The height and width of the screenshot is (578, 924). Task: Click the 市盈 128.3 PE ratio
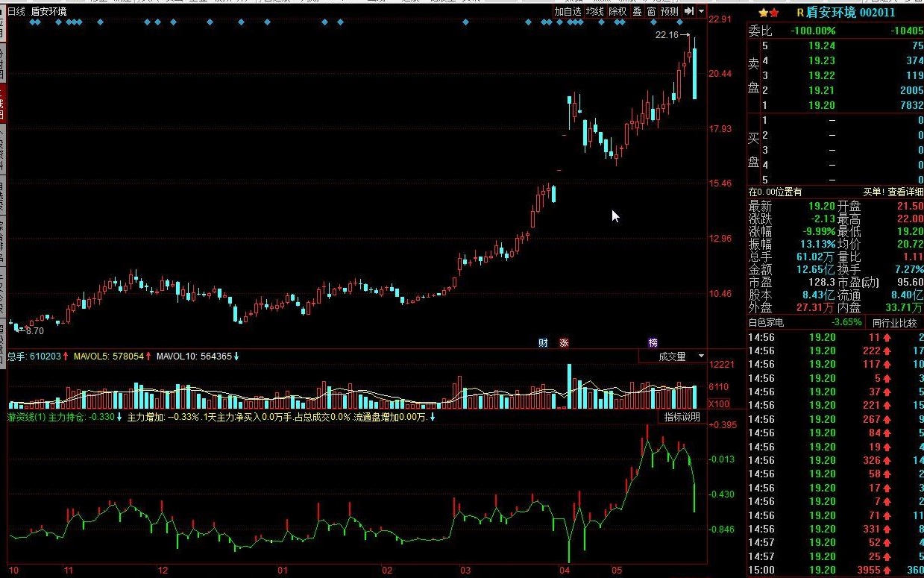[820, 282]
